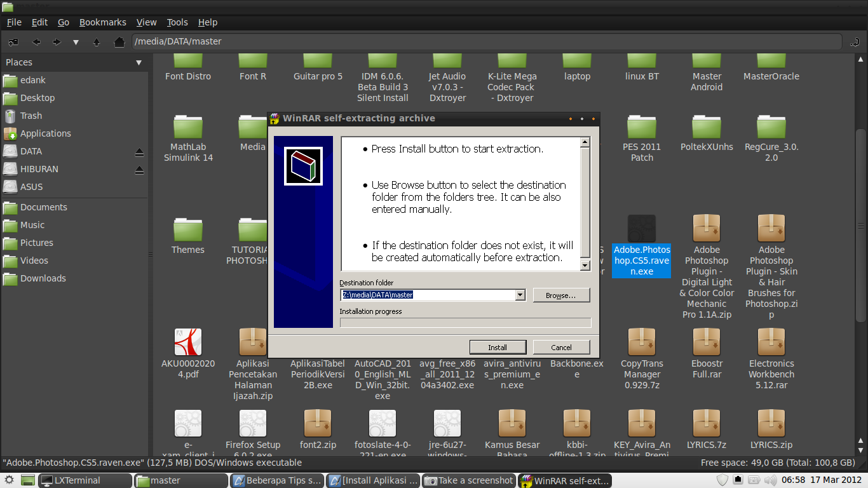This screenshot has width=868, height=488.
Task: Eject the HIBURAN volume
Action: click(139, 170)
